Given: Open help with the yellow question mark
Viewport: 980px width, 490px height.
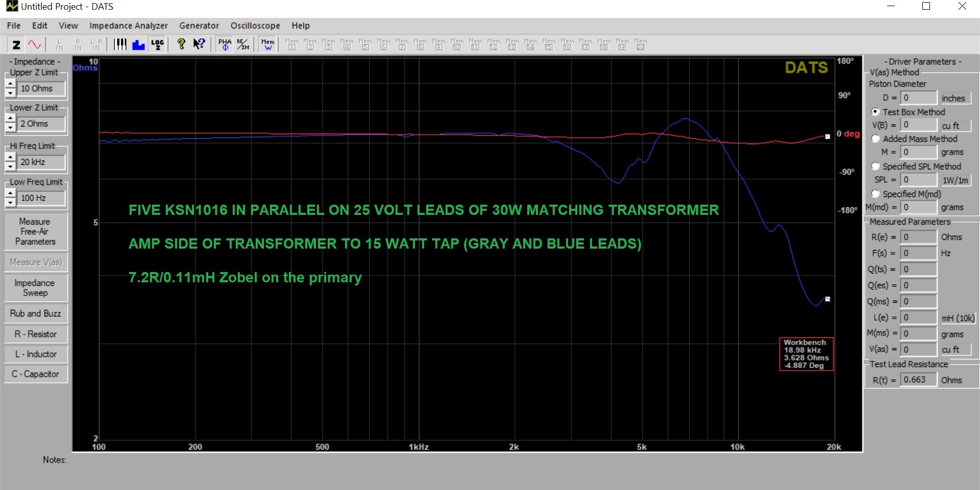Looking at the screenshot, I should click(181, 44).
